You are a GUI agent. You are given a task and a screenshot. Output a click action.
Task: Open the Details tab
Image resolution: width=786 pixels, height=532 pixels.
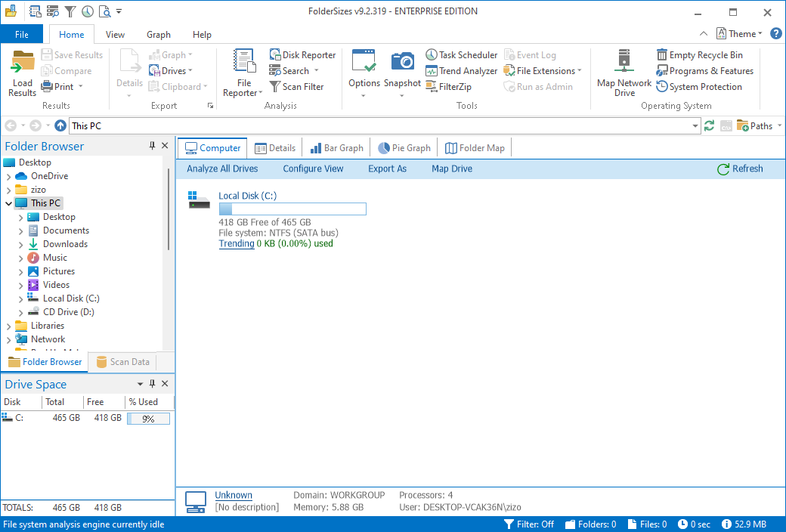point(275,148)
